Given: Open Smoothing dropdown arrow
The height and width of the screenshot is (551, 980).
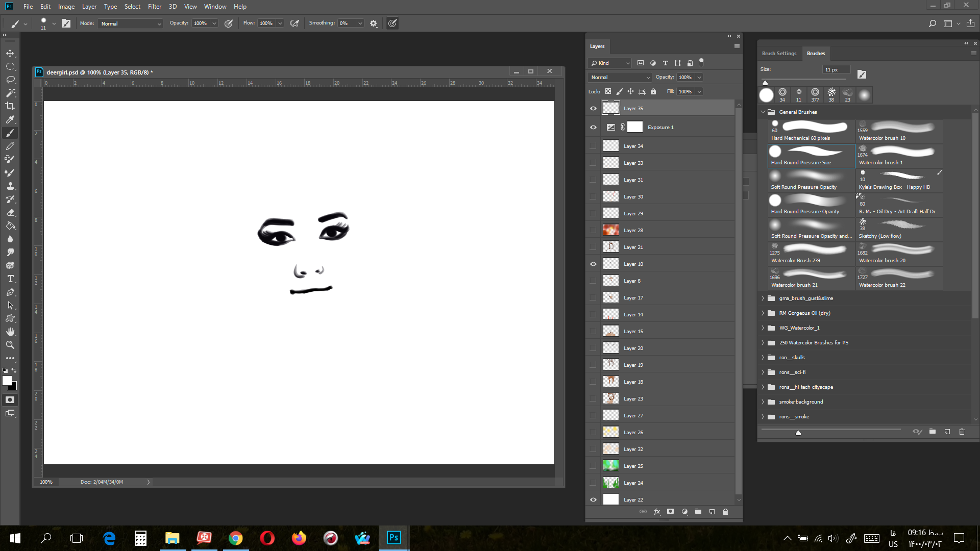Looking at the screenshot, I should click(x=360, y=23).
